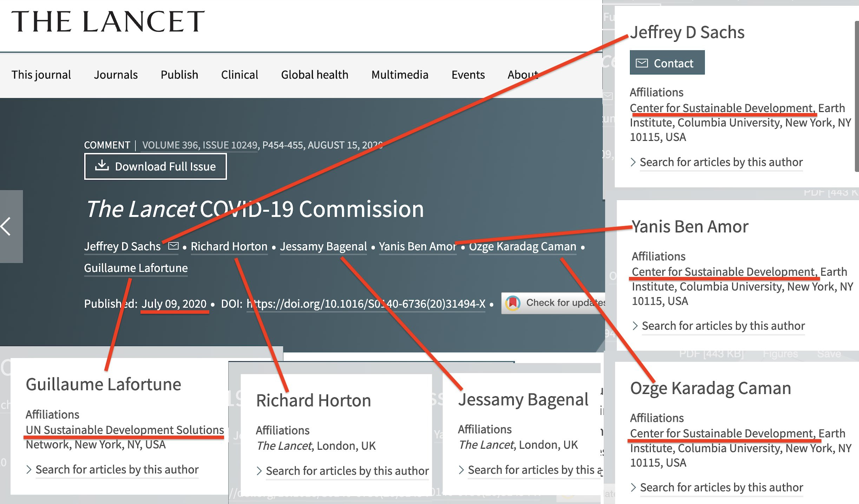Click Check for updates button
The image size is (859, 504).
[553, 303]
